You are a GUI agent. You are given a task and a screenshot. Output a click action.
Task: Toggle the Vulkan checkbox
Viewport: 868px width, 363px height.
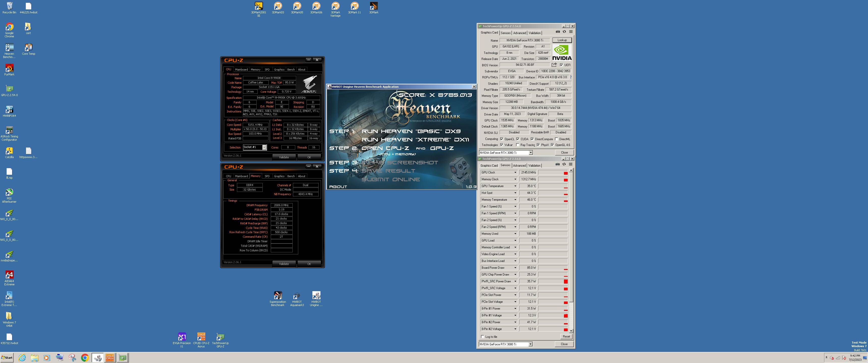pyautogui.click(x=501, y=145)
